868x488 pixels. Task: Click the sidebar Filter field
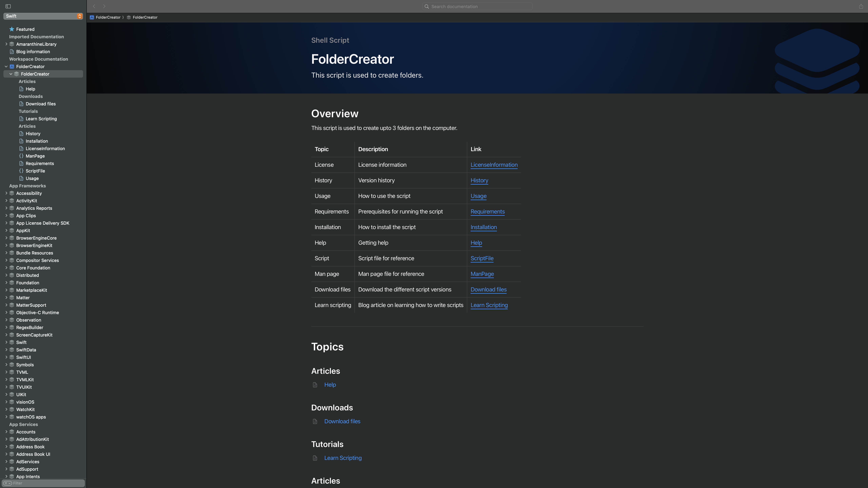47,483
